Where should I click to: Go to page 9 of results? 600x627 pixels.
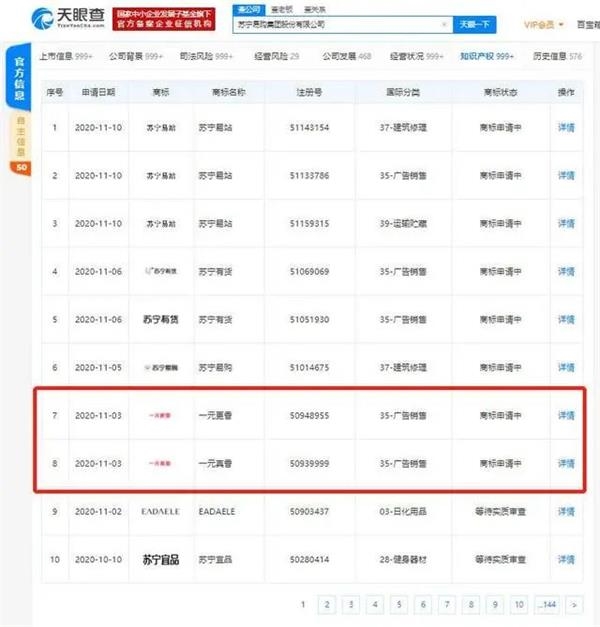495,605
